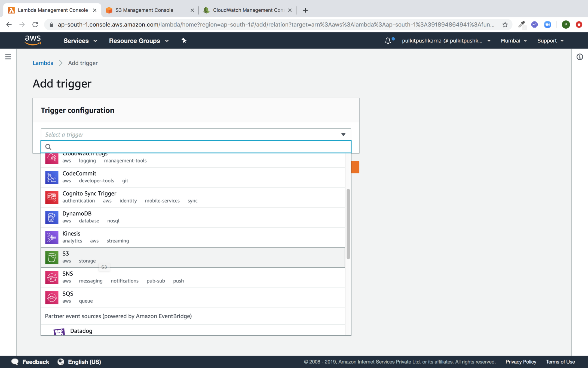The height and width of the screenshot is (368, 588).
Task: Pick the Kinesis streaming trigger icon
Action: pyautogui.click(x=52, y=237)
